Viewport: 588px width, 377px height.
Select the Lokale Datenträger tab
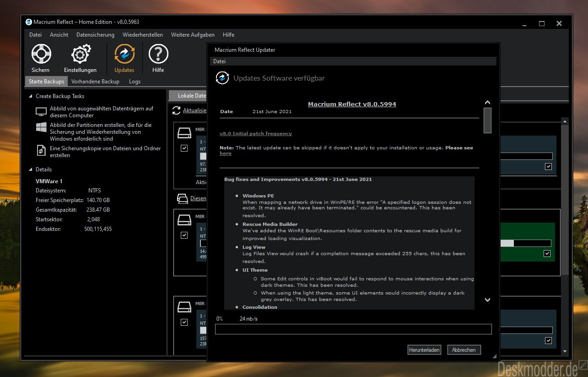click(188, 96)
